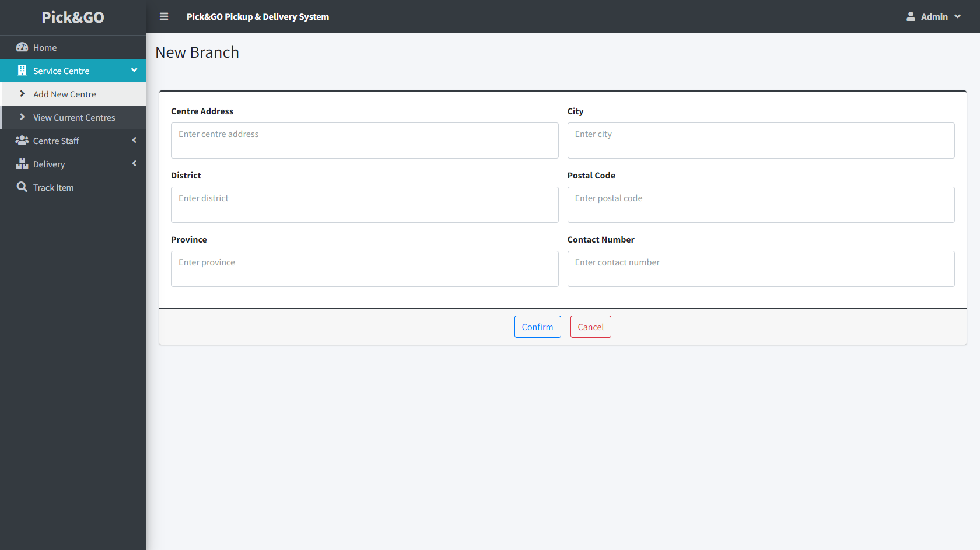
Task: Click the Home dashboard gauge icon
Action: [x=22, y=47]
